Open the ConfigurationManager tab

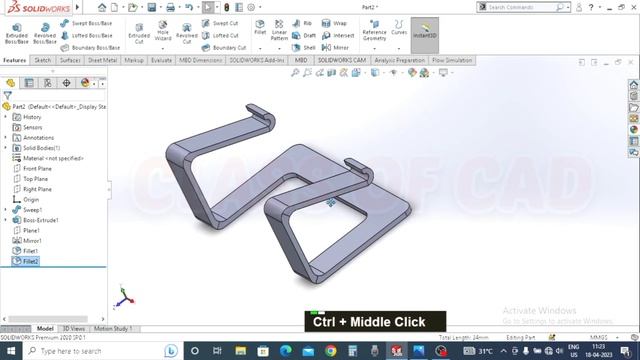[x=48, y=83]
